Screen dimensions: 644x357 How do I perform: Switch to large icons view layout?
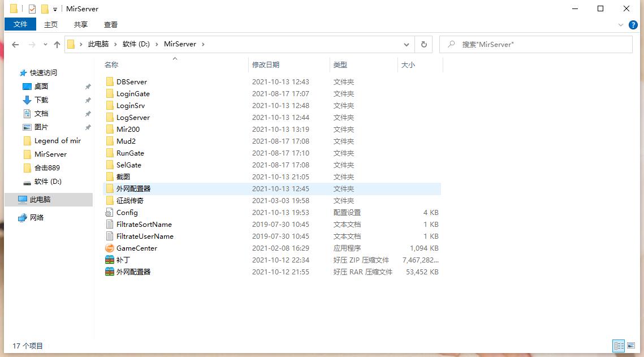tap(631, 346)
